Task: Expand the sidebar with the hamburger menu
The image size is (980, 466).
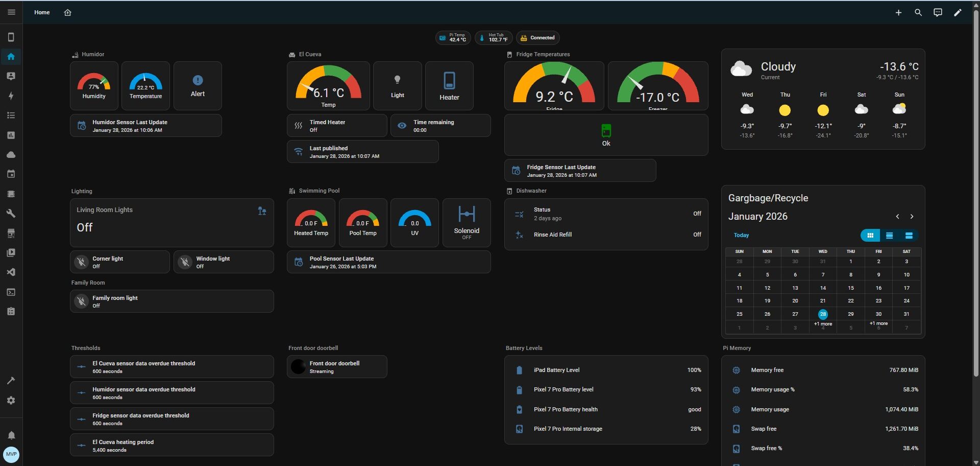Action: click(x=11, y=12)
